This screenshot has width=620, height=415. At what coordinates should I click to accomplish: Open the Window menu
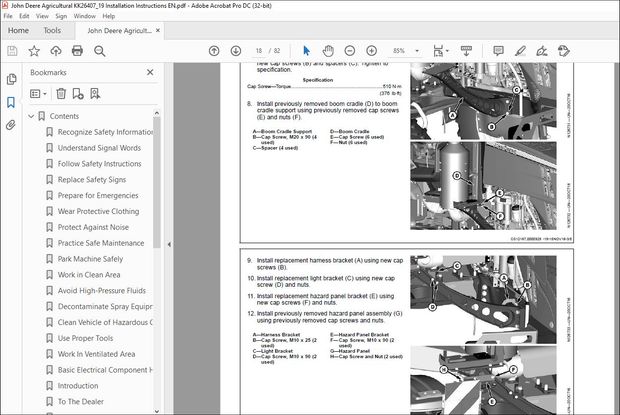point(85,16)
